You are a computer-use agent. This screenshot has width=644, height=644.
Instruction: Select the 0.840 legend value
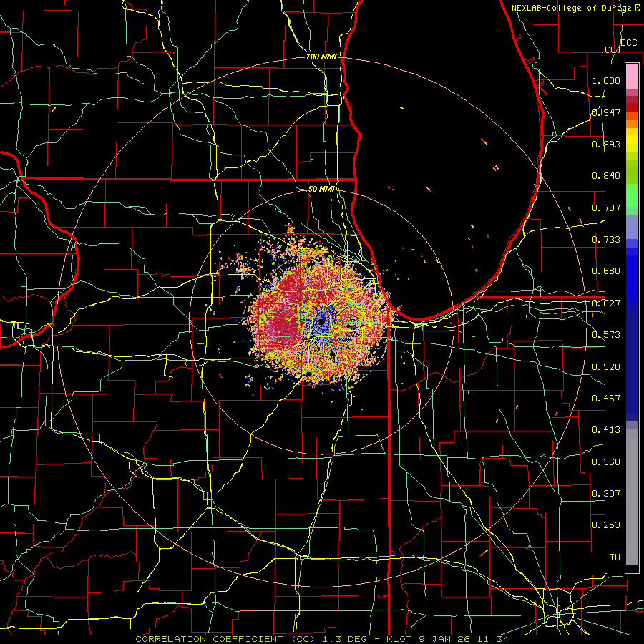coord(606,176)
